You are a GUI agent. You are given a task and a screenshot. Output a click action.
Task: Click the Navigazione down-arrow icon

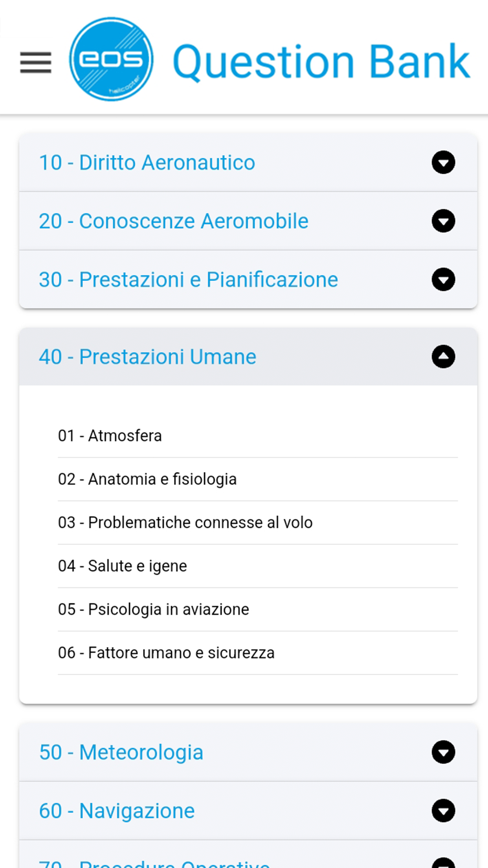coord(443,811)
